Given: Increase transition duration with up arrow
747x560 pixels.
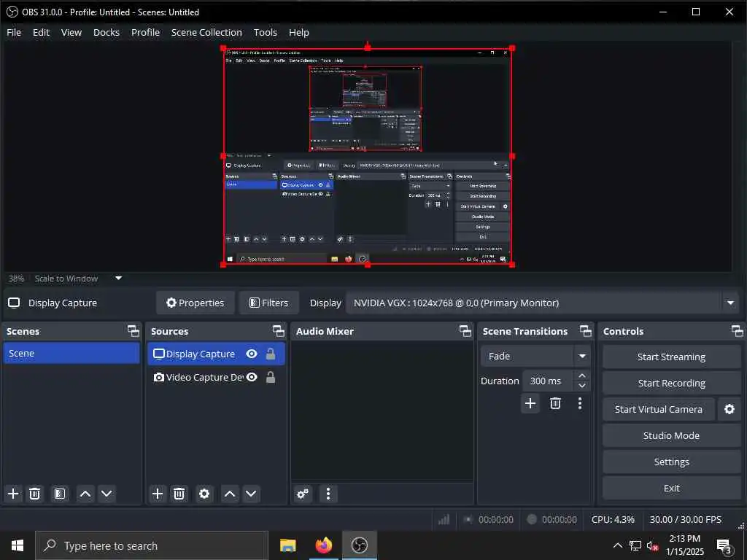Looking at the screenshot, I should (x=581, y=376).
